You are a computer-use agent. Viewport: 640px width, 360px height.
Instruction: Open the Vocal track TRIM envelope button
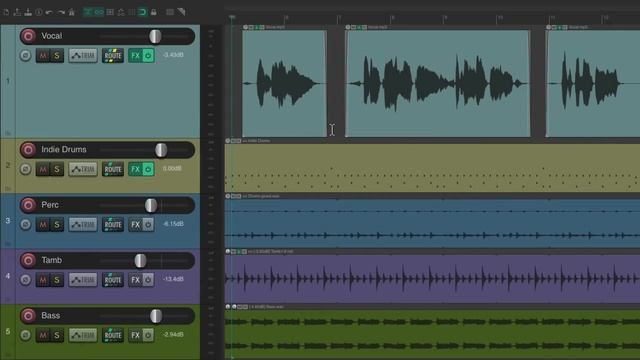83,56
